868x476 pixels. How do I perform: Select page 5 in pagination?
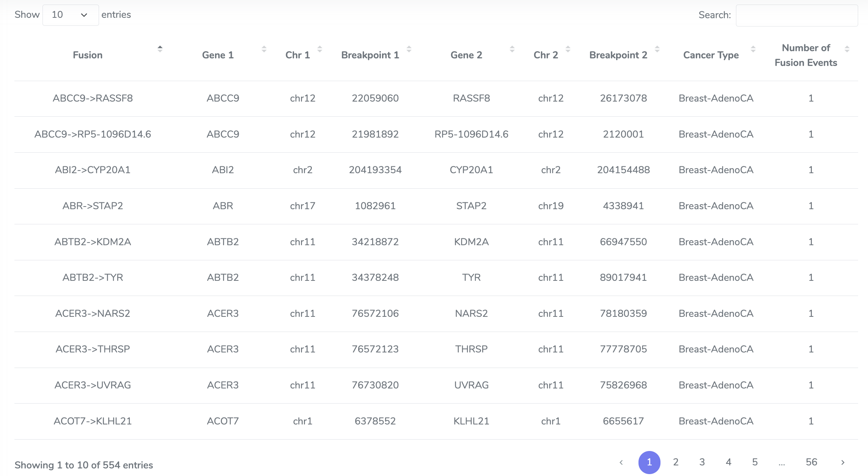[x=755, y=462]
